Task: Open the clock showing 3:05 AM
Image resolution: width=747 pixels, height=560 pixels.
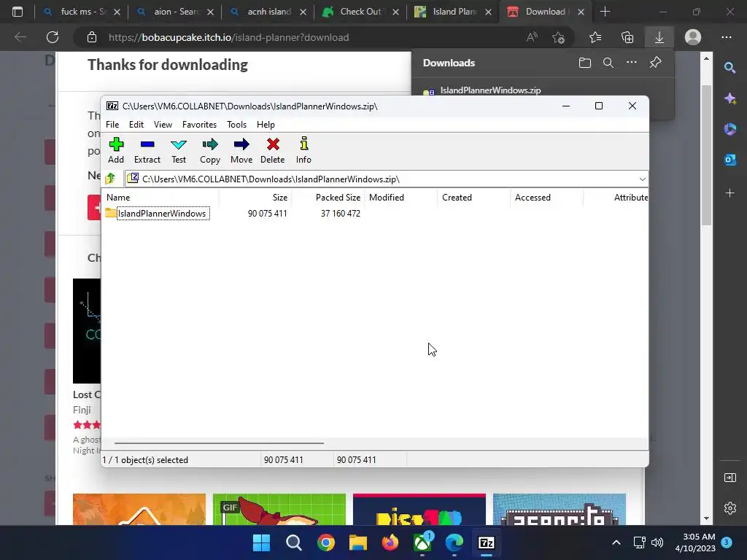Action: click(x=695, y=542)
